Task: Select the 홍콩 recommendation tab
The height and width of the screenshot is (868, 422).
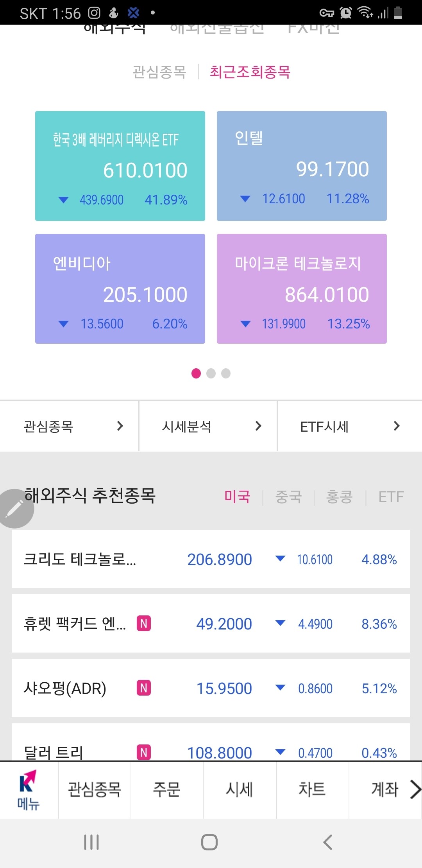Action: 339,497
